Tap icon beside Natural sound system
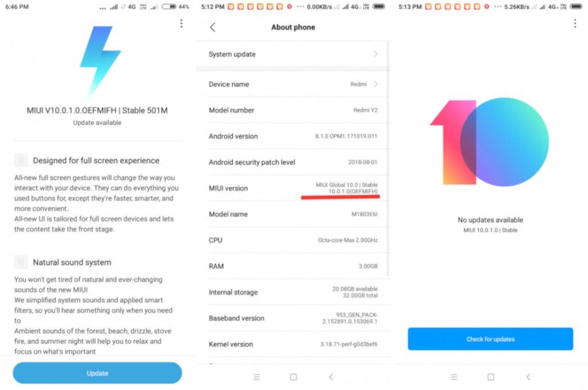Viewport: 588px width, 390px height. [x=21, y=262]
